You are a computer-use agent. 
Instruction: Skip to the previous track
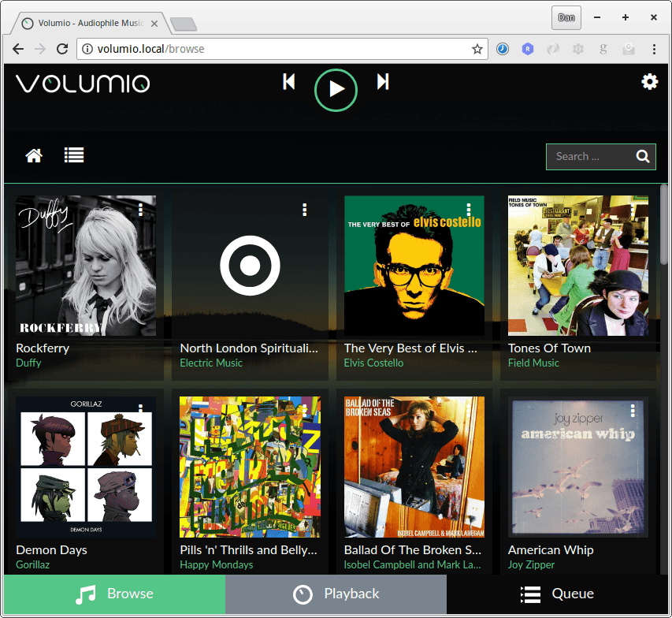coord(289,82)
